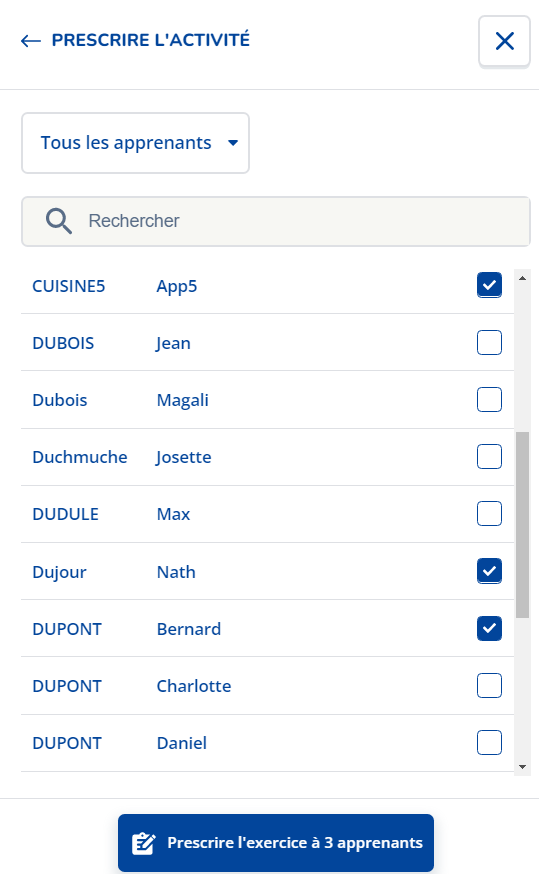Check the DUBOIS Jean checkbox
The height and width of the screenshot is (874, 539).
(x=489, y=342)
